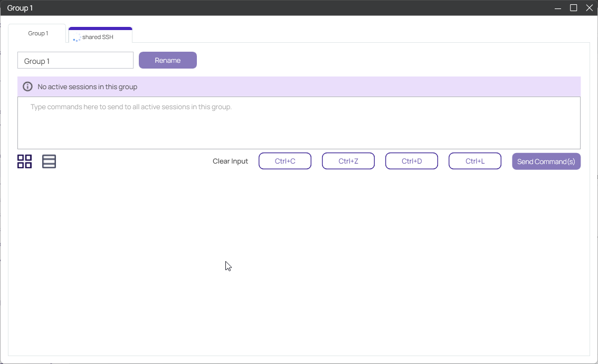Viewport: 598px width, 364px height.
Task: Click the No active sessions banner
Action: pos(299,86)
